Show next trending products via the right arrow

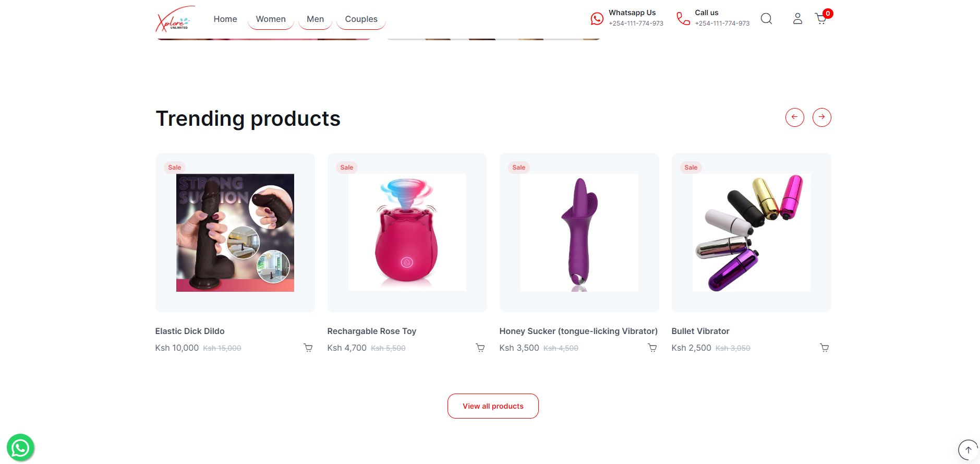click(x=822, y=117)
